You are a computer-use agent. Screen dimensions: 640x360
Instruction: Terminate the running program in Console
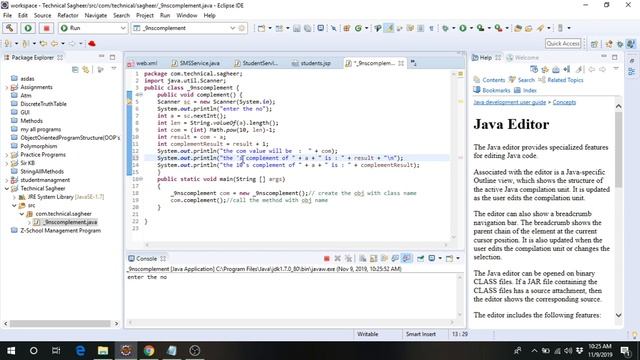(x=327, y=258)
